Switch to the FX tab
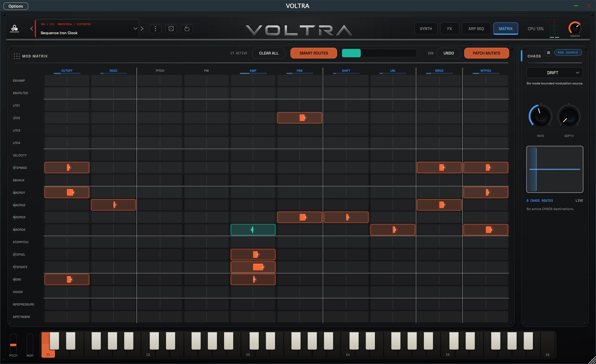 (x=449, y=28)
